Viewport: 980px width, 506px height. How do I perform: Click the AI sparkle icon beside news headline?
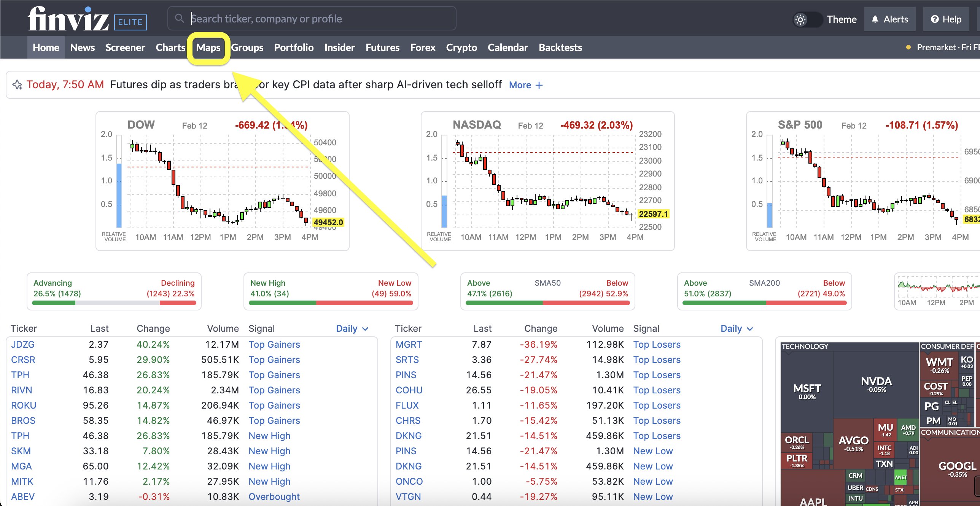[x=17, y=84]
